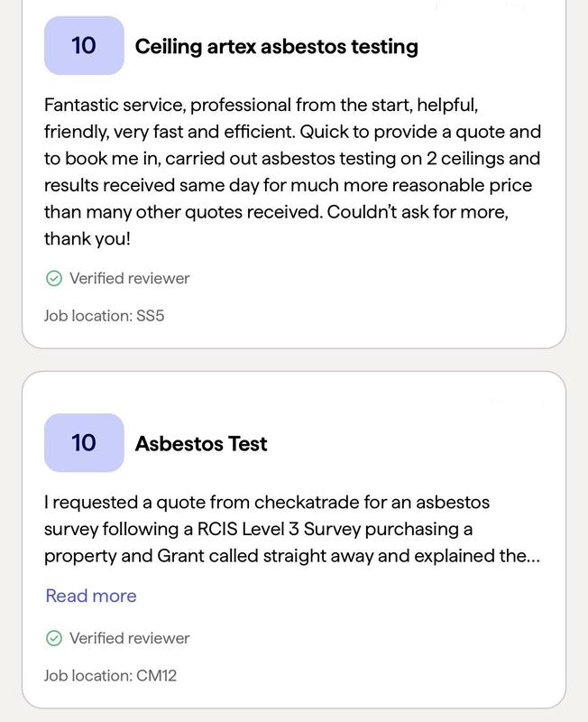Expand the Asbestos Test review with Read more
Screen dimensions: 588x722
[91, 596]
